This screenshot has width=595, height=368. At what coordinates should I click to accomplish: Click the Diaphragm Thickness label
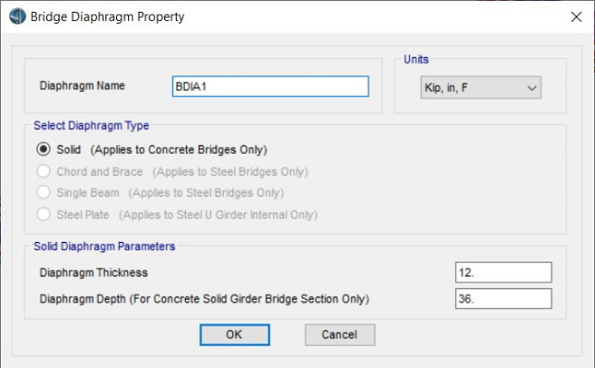coord(94,272)
